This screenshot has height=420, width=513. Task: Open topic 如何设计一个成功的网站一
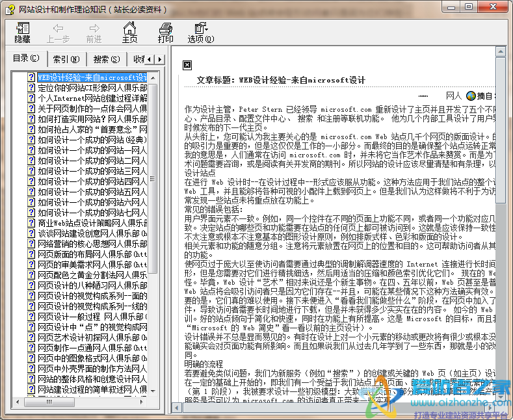pos(92,150)
